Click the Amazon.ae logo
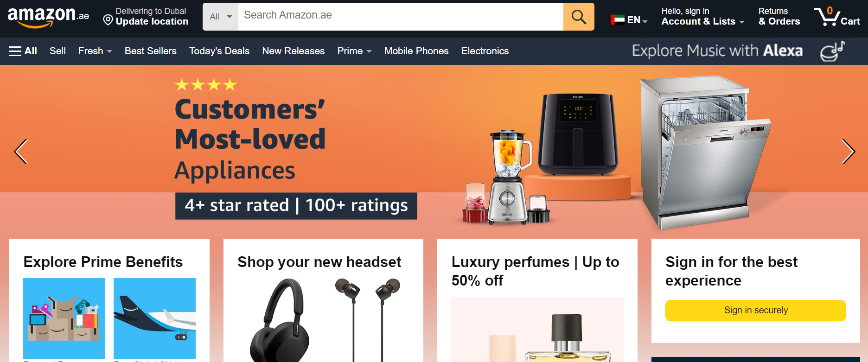Viewport: 868px width, 362px height. click(x=48, y=17)
